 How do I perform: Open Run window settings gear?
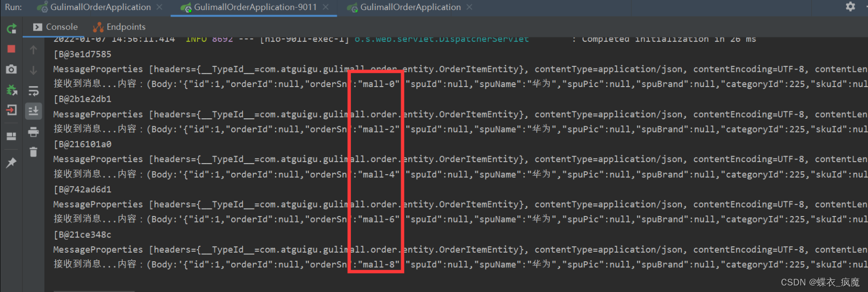coord(850,7)
